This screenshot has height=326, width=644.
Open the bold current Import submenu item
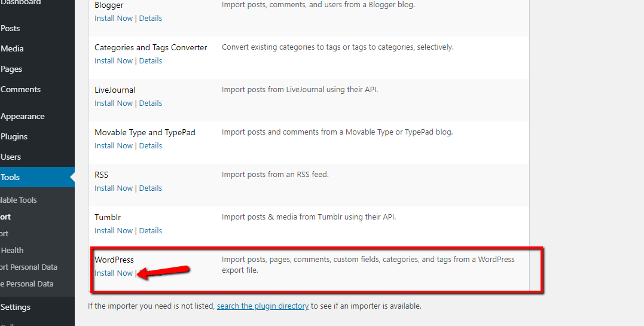pyautogui.click(x=5, y=217)
